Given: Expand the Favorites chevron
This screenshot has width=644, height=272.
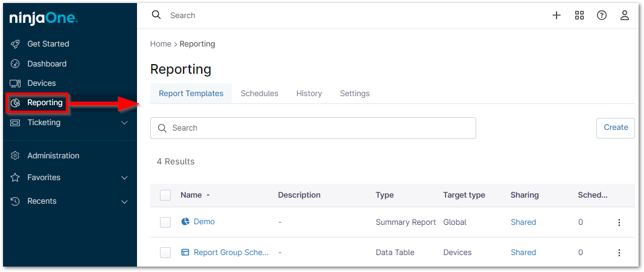Looking at the screenshot, I should [125, 178].
